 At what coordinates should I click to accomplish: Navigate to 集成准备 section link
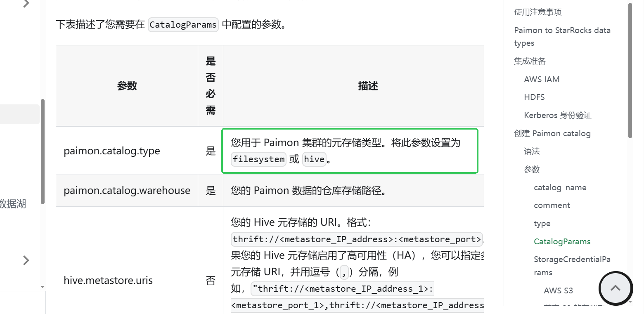pyautogui.click(x=530, y=61)
